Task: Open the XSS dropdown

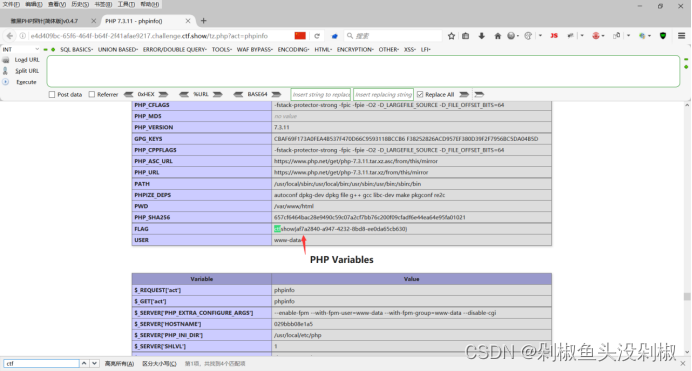Action: pyautogui.click(x=410, y=49)
